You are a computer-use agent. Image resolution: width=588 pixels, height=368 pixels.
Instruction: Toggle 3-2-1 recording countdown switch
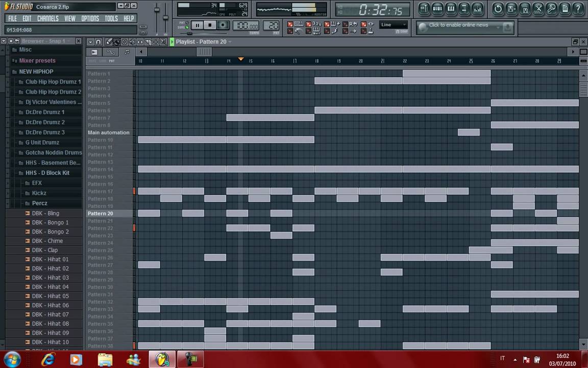click(308, 24)
